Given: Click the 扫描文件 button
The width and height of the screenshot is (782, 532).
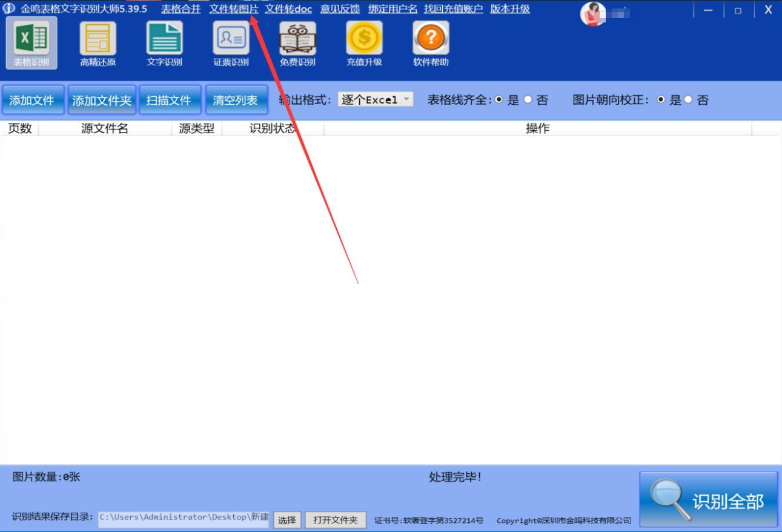Looking at the screenshot, I should (x=170, y=100).
